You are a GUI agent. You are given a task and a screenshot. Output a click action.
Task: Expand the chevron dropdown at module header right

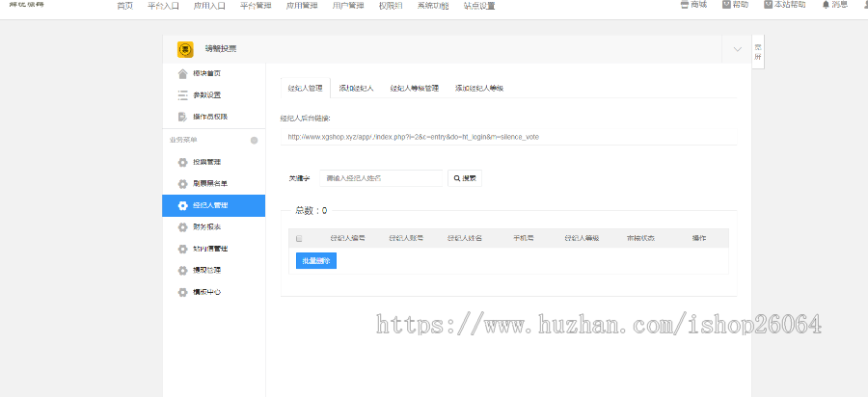(738, 49)
